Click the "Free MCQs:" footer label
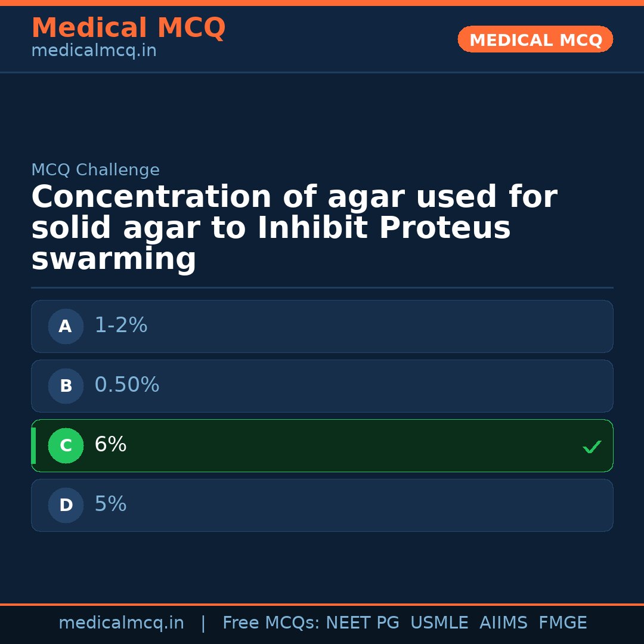The height and width of the screenshot is (644, 644). 271,623
